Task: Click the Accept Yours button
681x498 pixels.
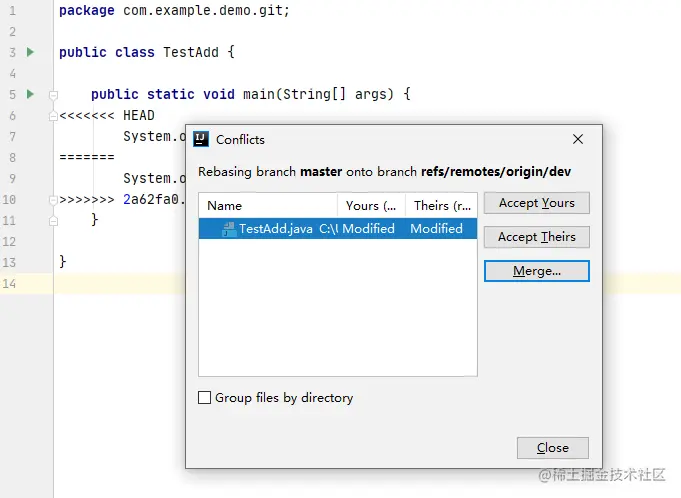Action: click(536, 203)
